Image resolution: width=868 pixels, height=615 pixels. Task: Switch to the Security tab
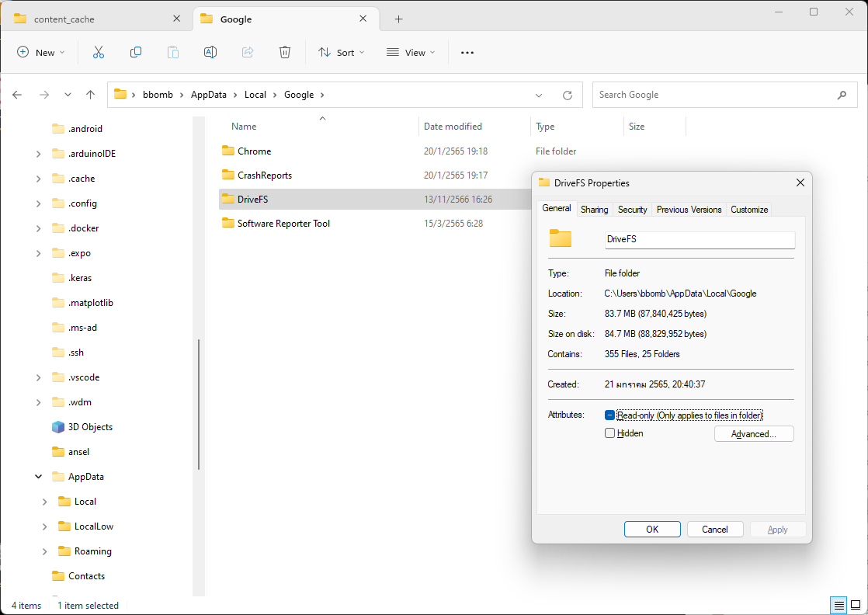[x=632, y=209]
